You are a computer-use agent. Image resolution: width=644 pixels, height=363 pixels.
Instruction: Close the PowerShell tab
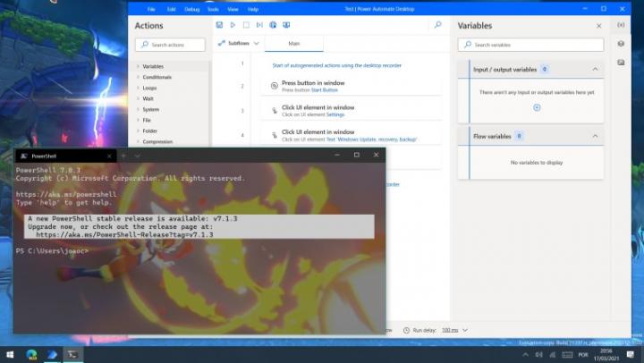point(109,156)
